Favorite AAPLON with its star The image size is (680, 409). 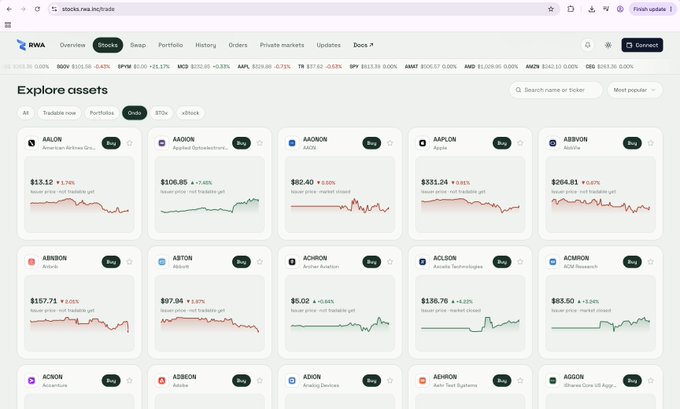520,143
